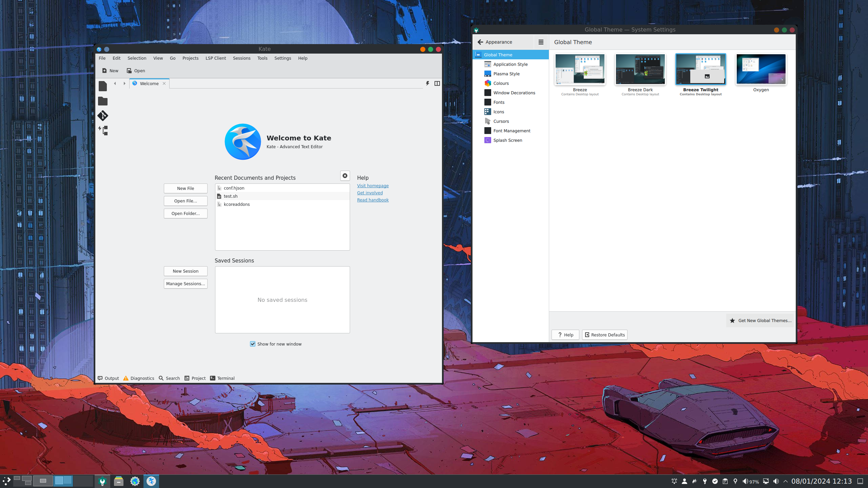Open the LSP Symbol Outline icon
This screenshot has height=488, width=868.
103,131
